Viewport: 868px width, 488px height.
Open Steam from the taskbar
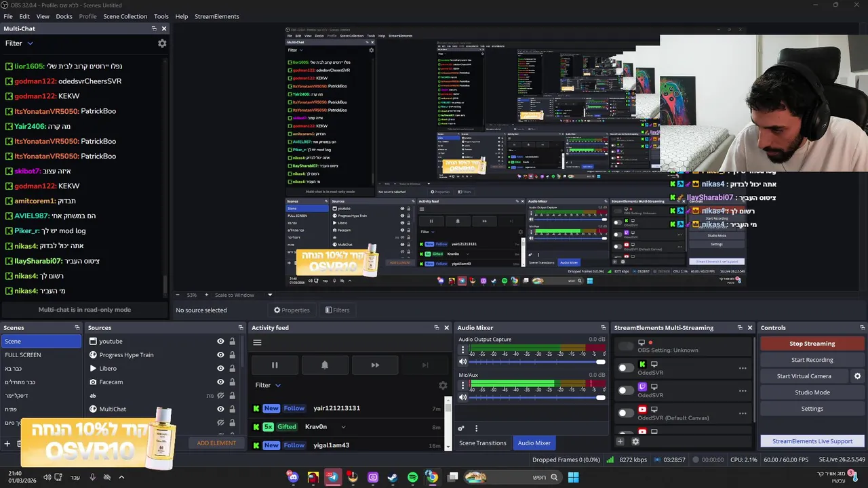[393, 477]
